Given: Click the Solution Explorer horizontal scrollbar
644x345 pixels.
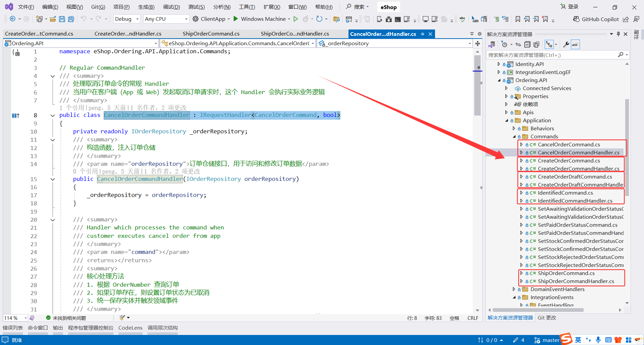Looking at the screenshot, I should pyautogui.click(x=538, y=310).
